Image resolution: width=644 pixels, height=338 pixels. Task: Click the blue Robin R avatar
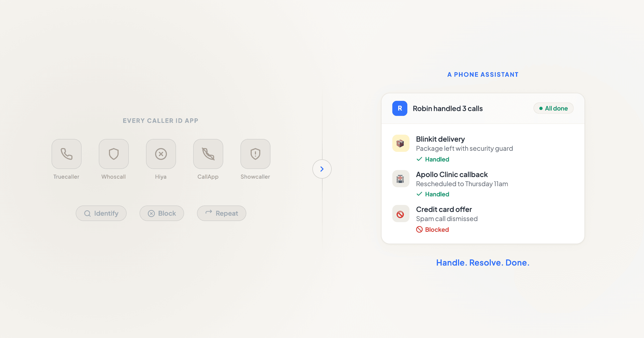click(400, 108)
